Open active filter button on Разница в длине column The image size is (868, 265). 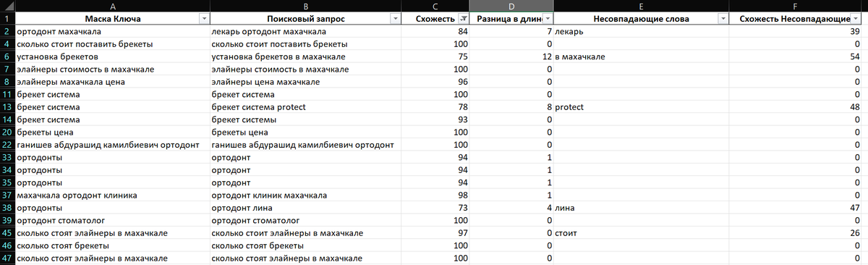tap(548, 19)
